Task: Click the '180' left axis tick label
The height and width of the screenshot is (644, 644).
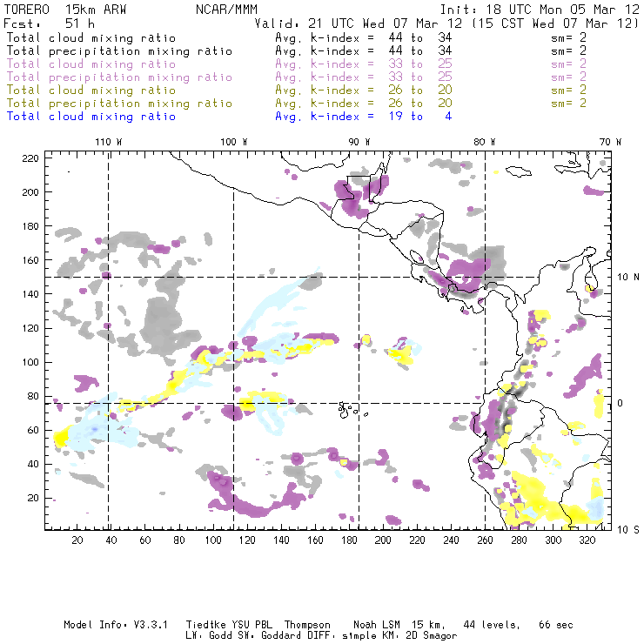Action: 30,226
